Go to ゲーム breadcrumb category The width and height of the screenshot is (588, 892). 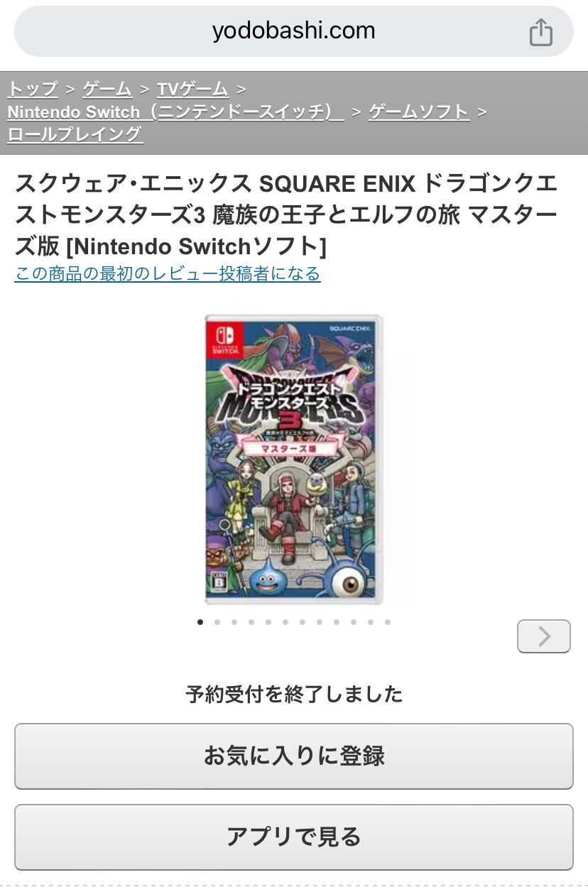click(x=107, y=89)
